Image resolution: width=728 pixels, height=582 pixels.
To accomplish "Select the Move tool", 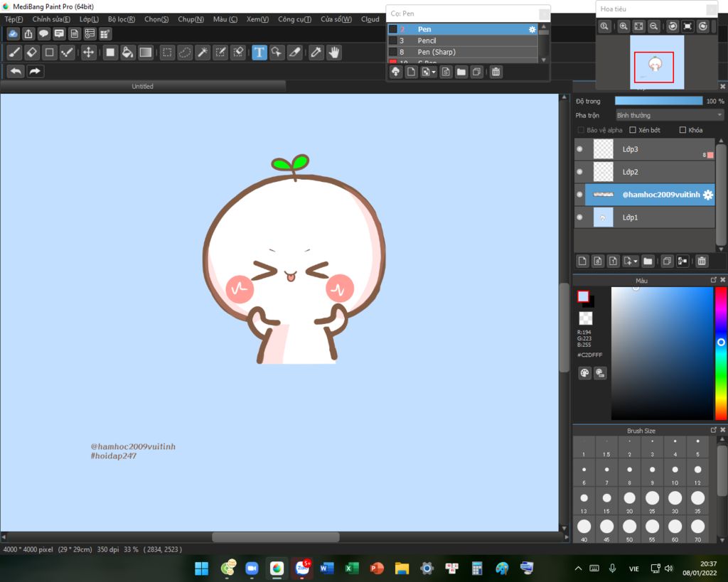I will (89, 53).
